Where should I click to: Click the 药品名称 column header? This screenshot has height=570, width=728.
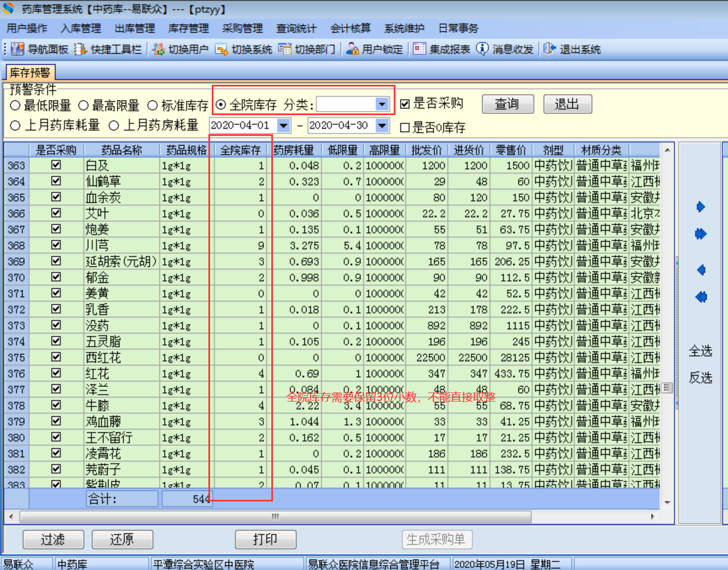(x=122, y=150)
